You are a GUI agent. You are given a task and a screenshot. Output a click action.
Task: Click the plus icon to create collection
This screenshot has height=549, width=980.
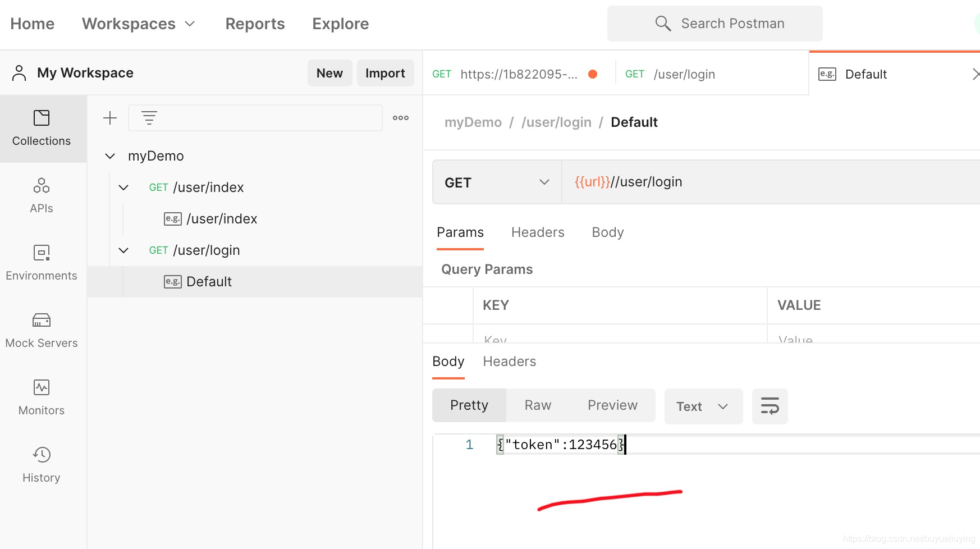110,118
